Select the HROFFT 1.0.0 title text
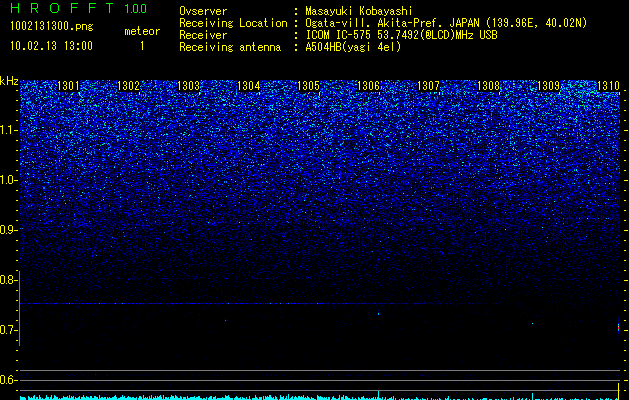Viewport: 629px width, 400px height. tap(79, 8)
